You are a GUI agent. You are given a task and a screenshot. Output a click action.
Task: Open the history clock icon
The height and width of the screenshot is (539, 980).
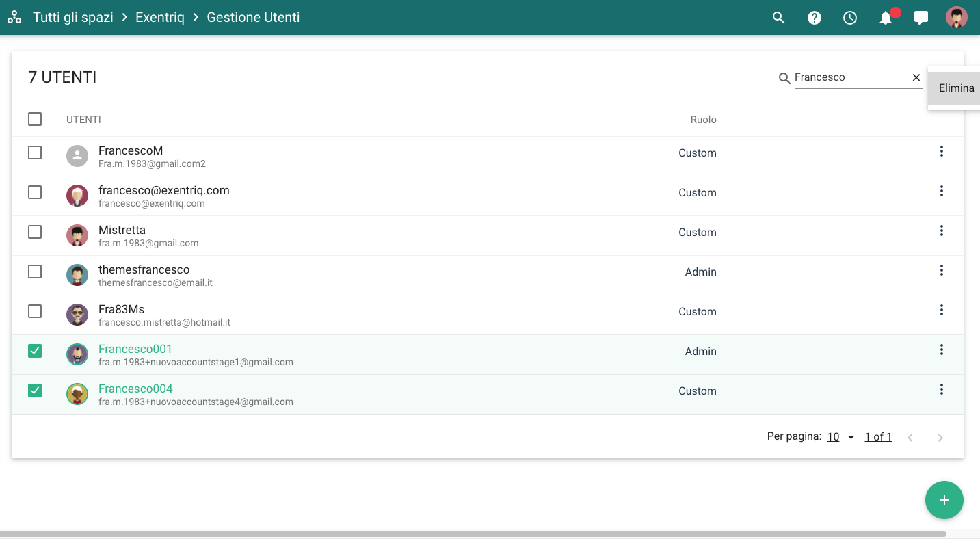coord(850,18)
